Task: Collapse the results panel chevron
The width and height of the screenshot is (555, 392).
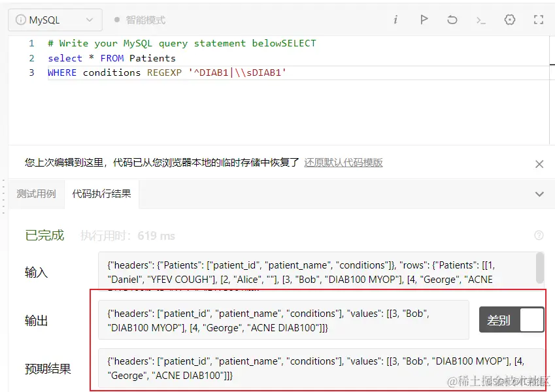Action: [539, 194]
